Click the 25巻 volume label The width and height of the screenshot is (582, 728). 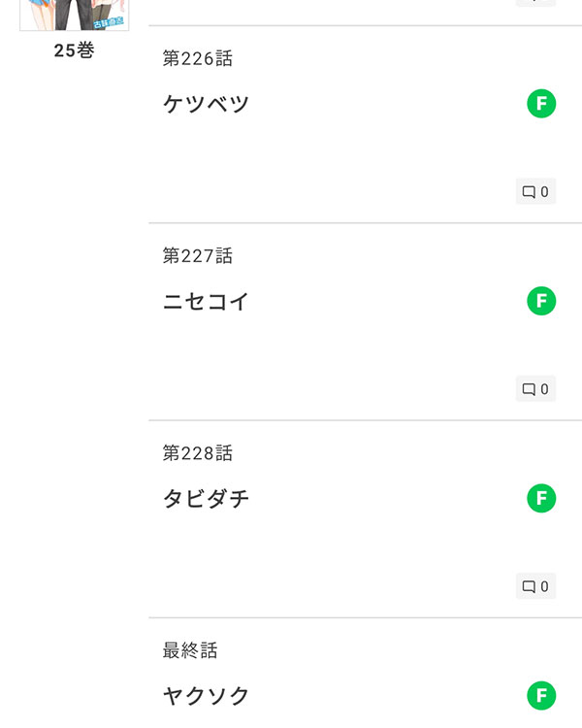click(75, 50)
